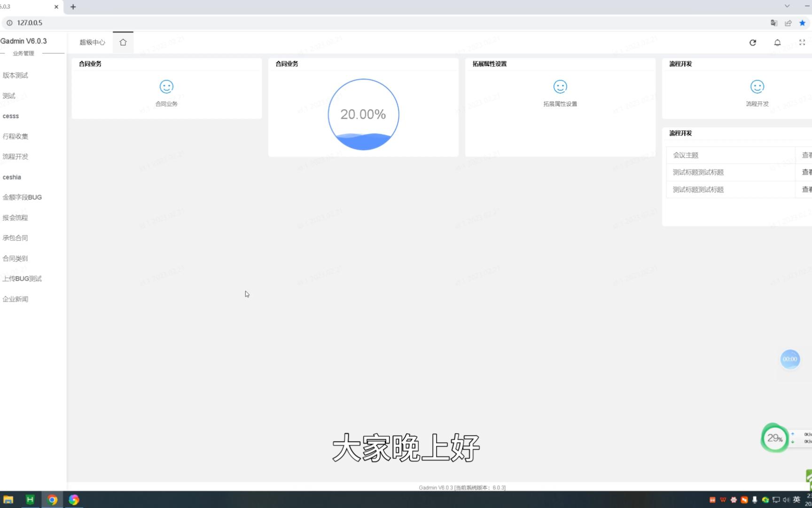Close the current browser tab
812x508 pixels.
coord(56,7)
